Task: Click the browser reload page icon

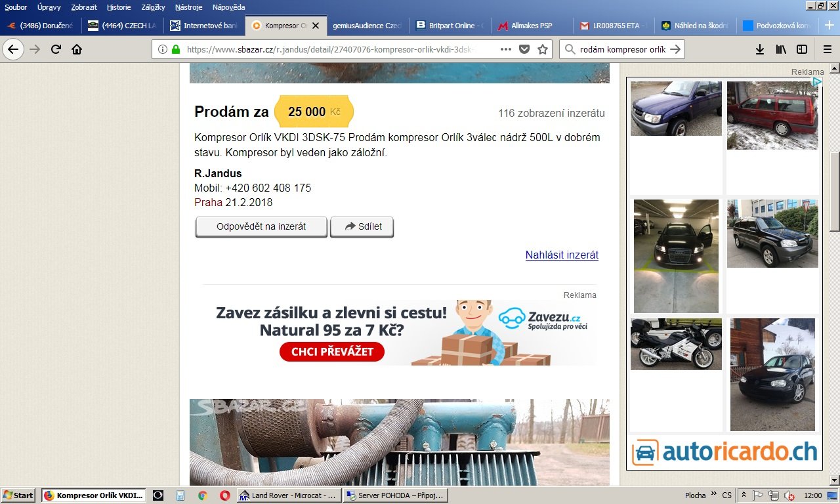Action: (x=56, y=49)
